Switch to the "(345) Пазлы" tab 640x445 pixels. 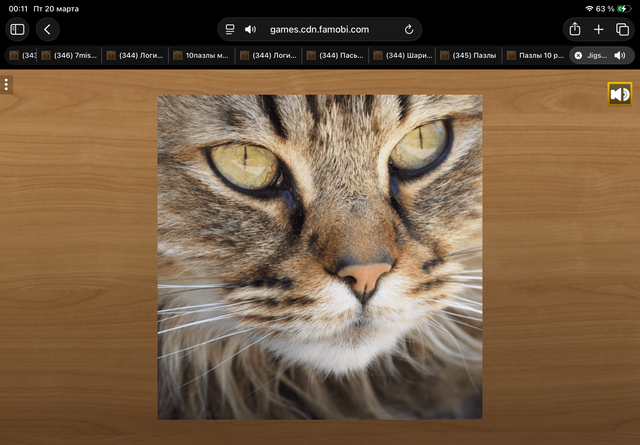[467, 56]
